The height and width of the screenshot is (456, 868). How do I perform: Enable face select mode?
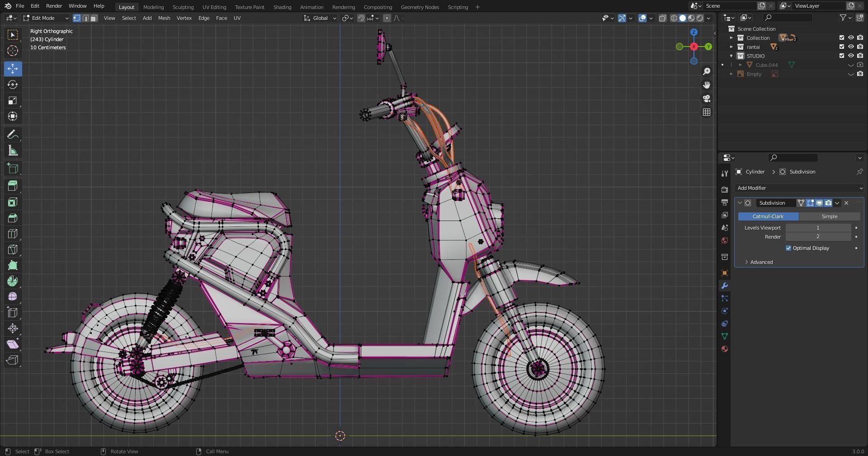94,18
